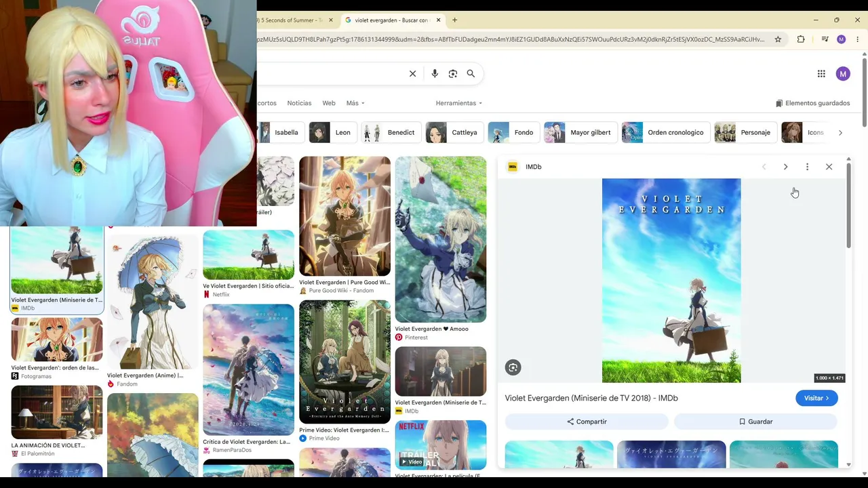
Task: Filter images by the Personaje chip
Action: [x=745, y=133]
